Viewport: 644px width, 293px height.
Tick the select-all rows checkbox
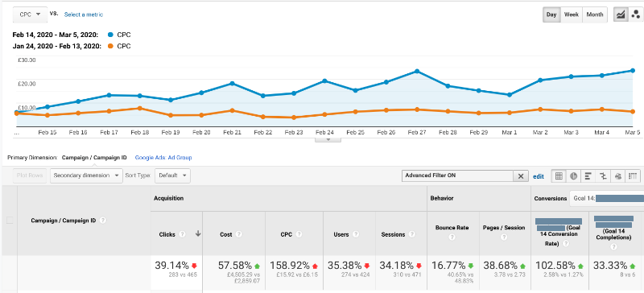coord(10,221)
